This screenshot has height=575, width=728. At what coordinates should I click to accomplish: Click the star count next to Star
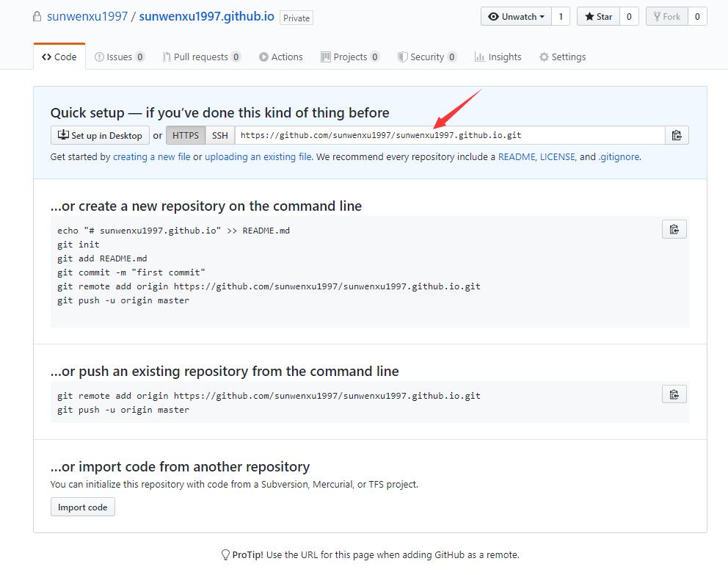point(629,17)
